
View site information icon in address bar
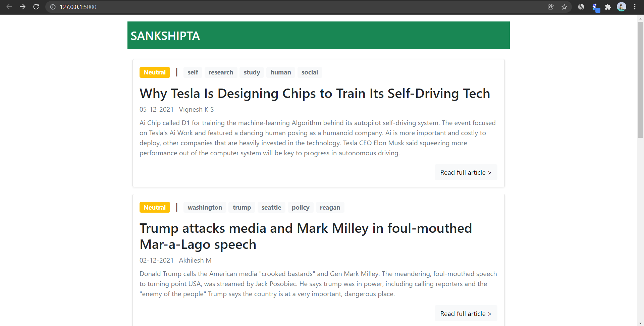53,7
